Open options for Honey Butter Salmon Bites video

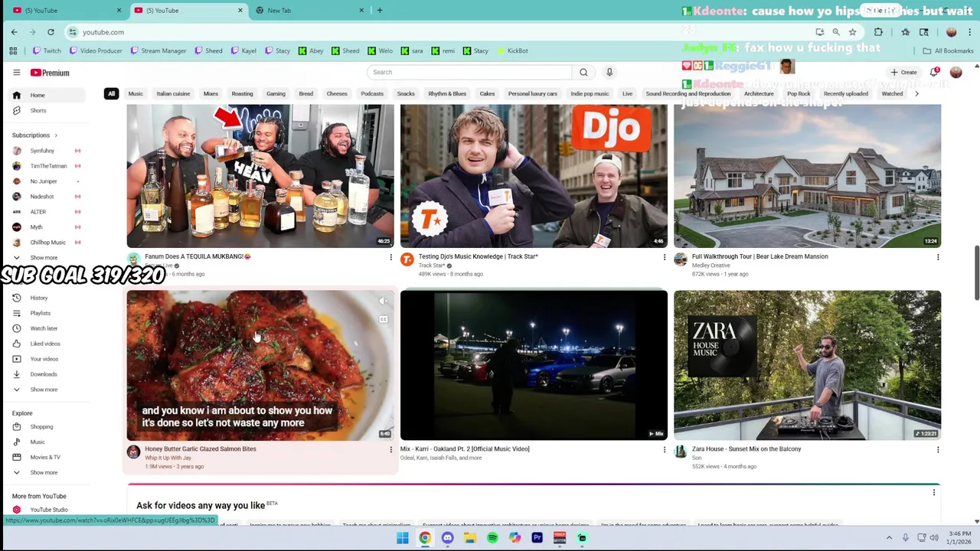click(390, 450)
